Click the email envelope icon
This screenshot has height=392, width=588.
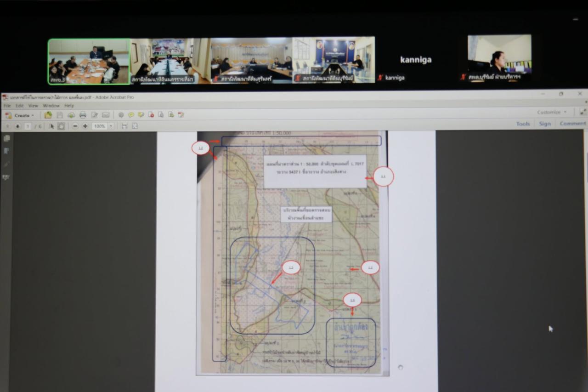point(106,115)
